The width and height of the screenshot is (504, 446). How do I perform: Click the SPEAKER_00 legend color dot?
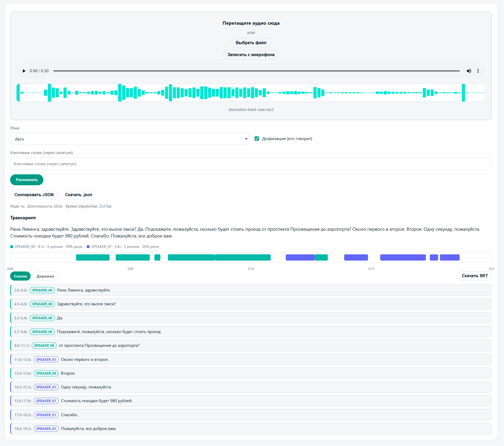(12, 247)
